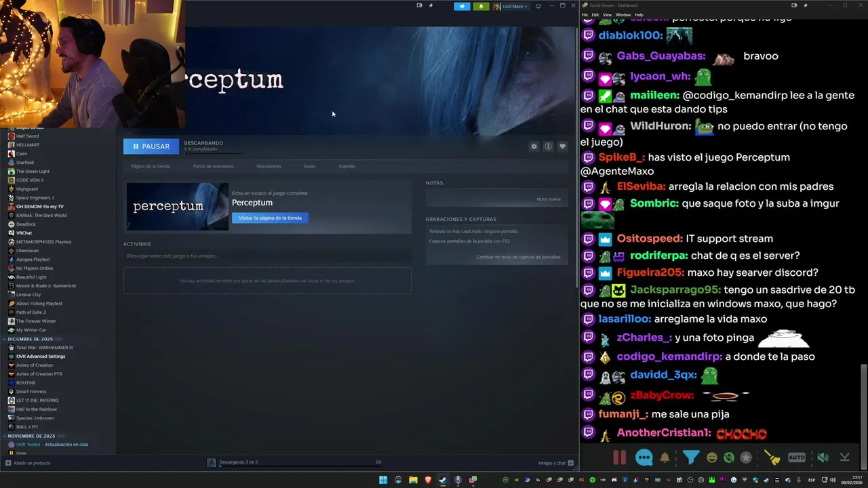
Task: Open the blue chat bubble icon in Social Stream
Action: (644, 457)
